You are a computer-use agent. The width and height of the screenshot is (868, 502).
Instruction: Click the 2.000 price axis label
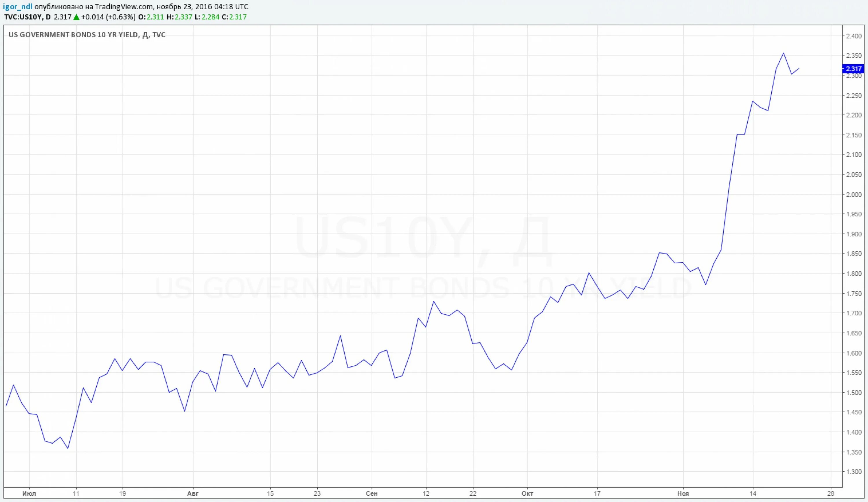point(854,195)
